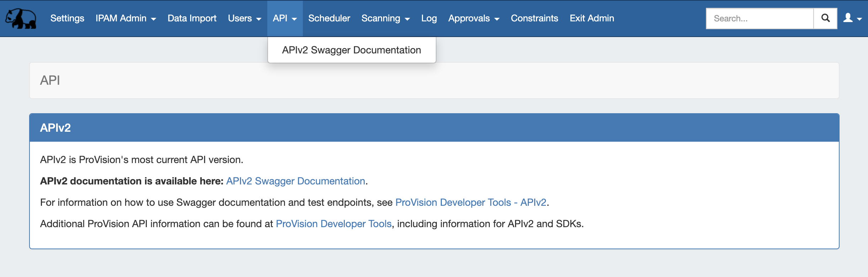Collapse the API dropdown in navbar
The height and width of the screenshot is (277, 868).
(285, 18)
